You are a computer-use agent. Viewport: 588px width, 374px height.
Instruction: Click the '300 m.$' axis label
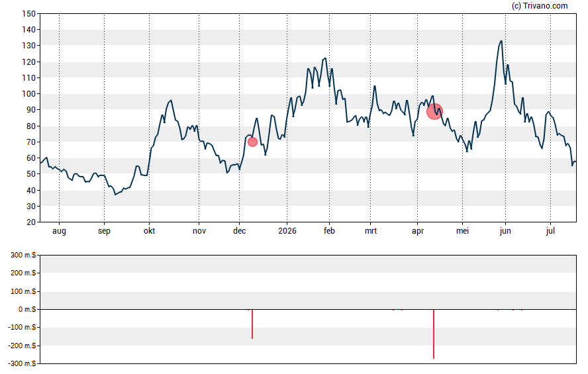coord(23,256)
